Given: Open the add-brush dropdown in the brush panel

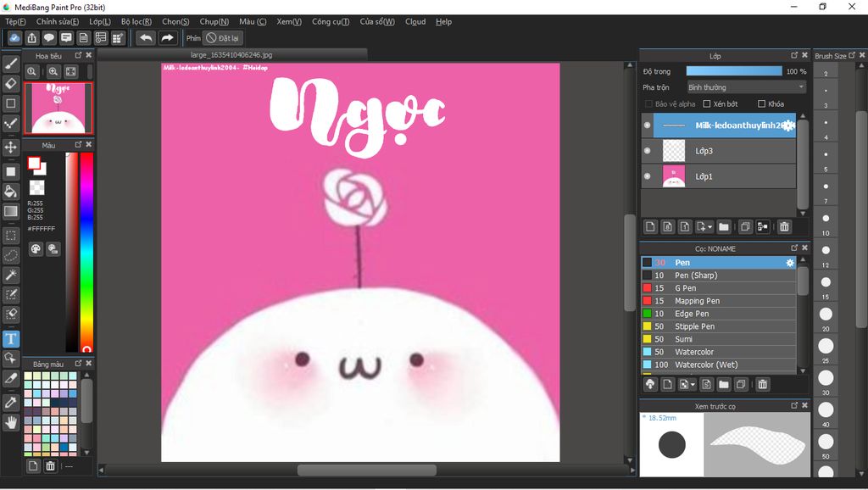Looking at the screenshot, I should point(693,385).
